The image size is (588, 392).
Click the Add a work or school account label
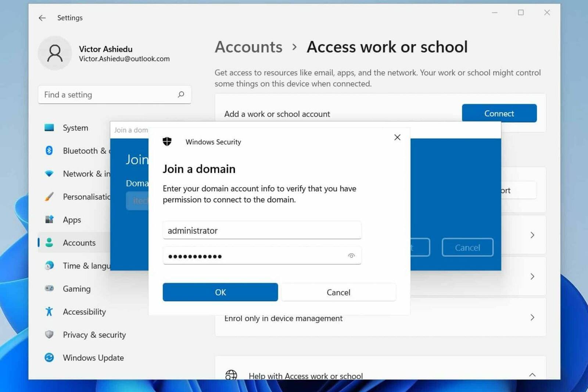277,114
